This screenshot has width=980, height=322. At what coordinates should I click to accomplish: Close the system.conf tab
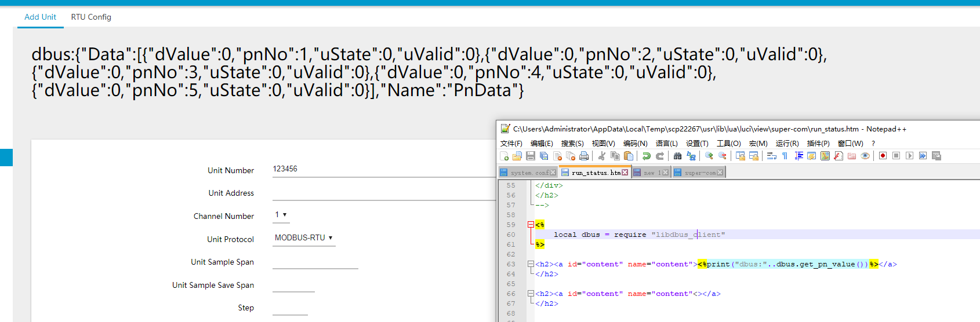pos(553,173)
